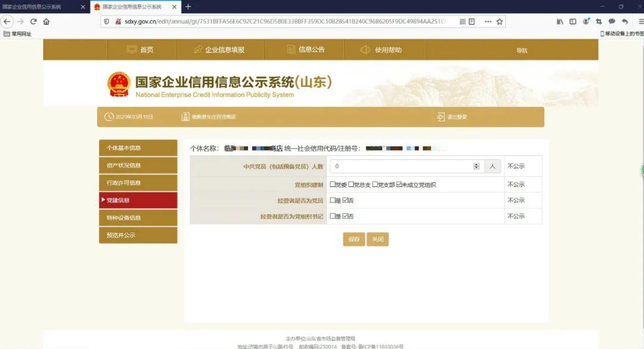Image resolution: width=644 pixels, height=349 pixels.
Task: Open 企业信息填报 in top navigation
Action: pos(219,50)
